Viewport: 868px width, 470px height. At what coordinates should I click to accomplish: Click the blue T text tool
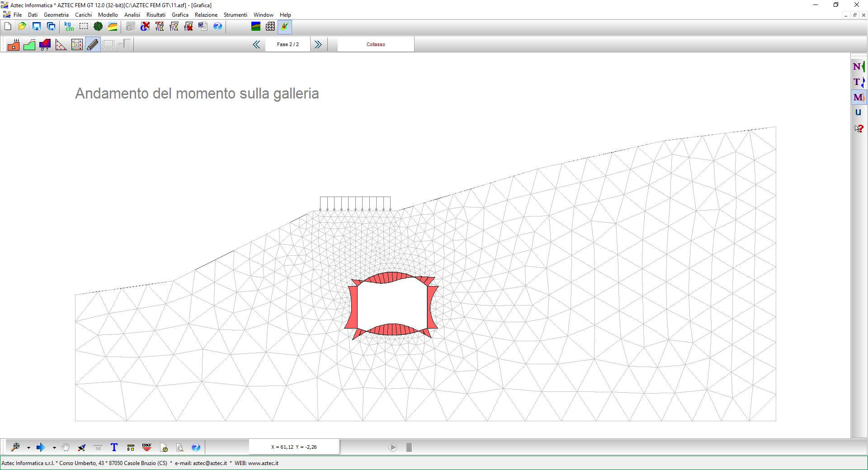[114, 447]
